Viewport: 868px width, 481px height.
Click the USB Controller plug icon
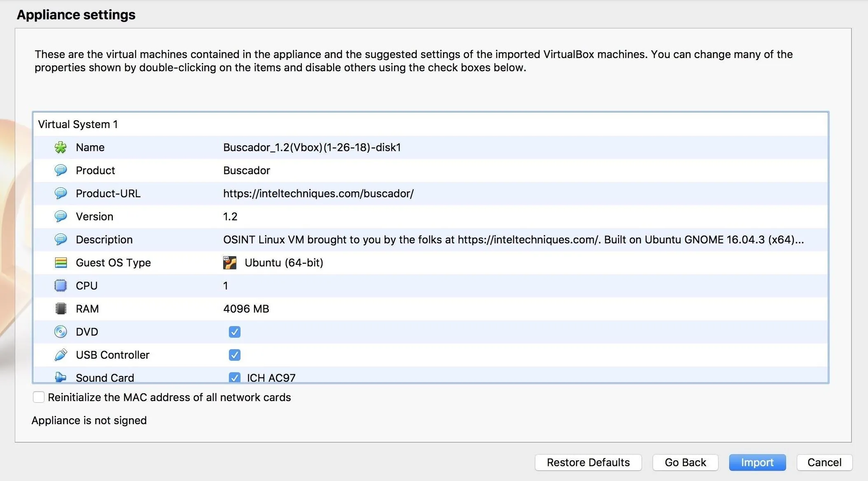coord(61,355)
